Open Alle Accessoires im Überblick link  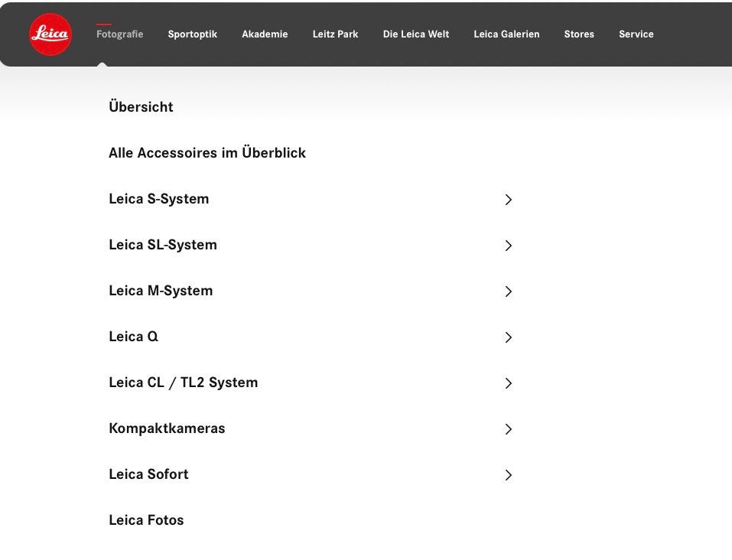tap(207, 153)
